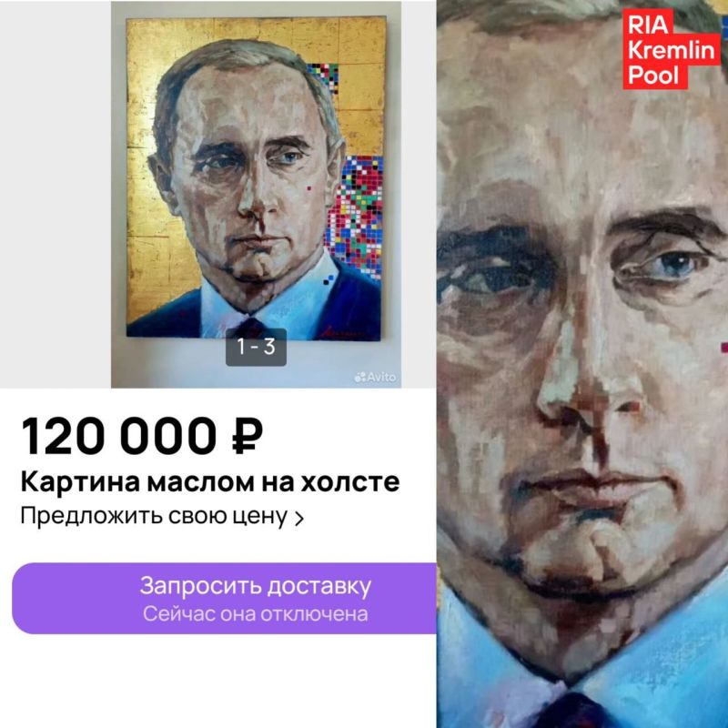This screenshot has width=728, height=728.
Task: Click the grey blank area beside listing photo
Action: [56, 194]
